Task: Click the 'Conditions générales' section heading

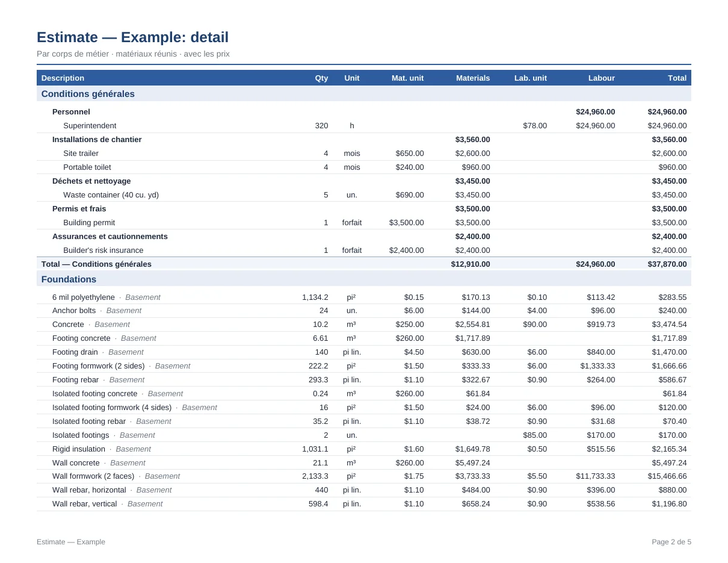Action: click(88, 94)
